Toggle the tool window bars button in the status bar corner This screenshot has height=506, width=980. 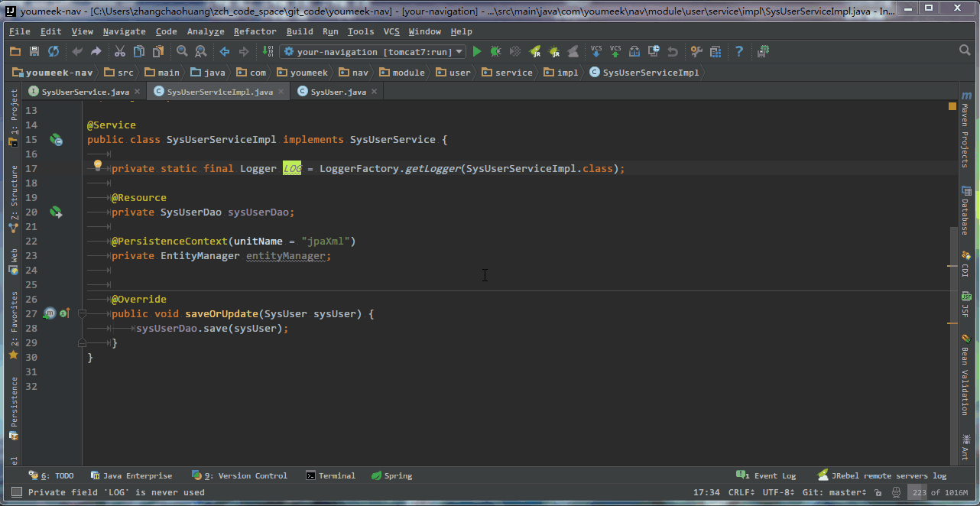coord(17,492)
